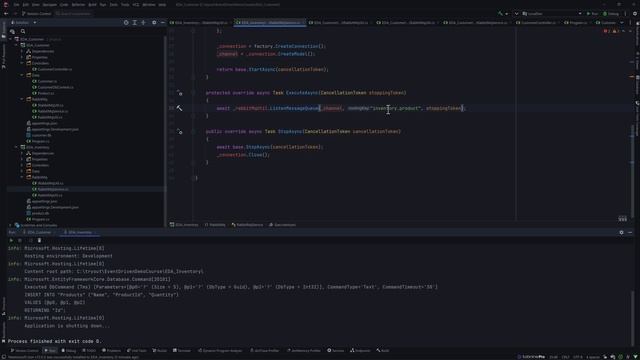Screen dimensions: 640x360
Task: Click orange warning marker on editor scrollbar
Action: click(x=632, y=76)
